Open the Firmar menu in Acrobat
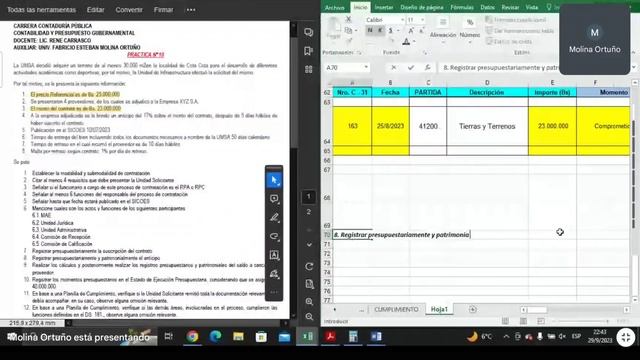This screenshot has width=640, height=360. [163, 9]
